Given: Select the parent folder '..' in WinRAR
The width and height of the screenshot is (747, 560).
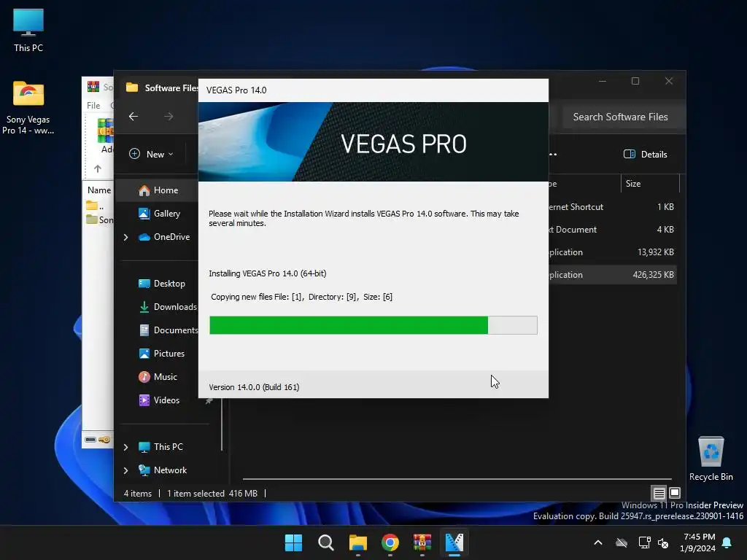Looking at the screenshot, I should click(x=96, y=206).
